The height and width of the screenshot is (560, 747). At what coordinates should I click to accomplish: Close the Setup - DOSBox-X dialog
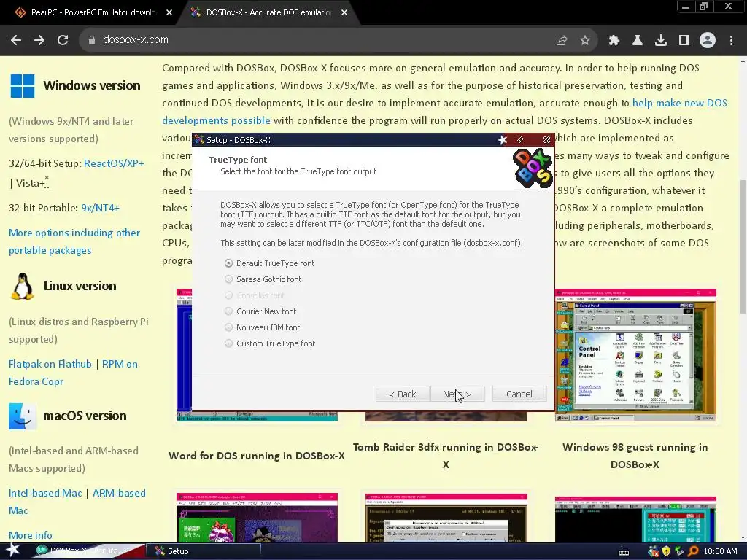[546, 140]
